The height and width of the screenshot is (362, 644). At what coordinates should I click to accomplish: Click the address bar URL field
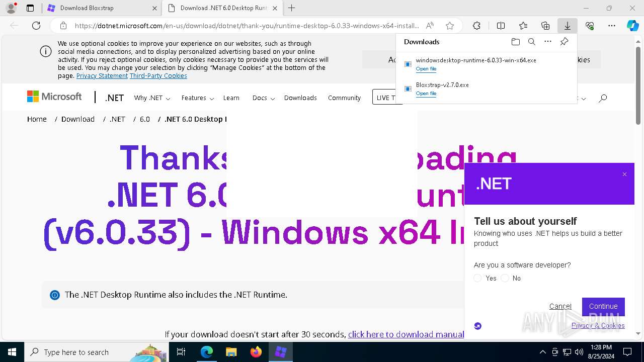247,26
